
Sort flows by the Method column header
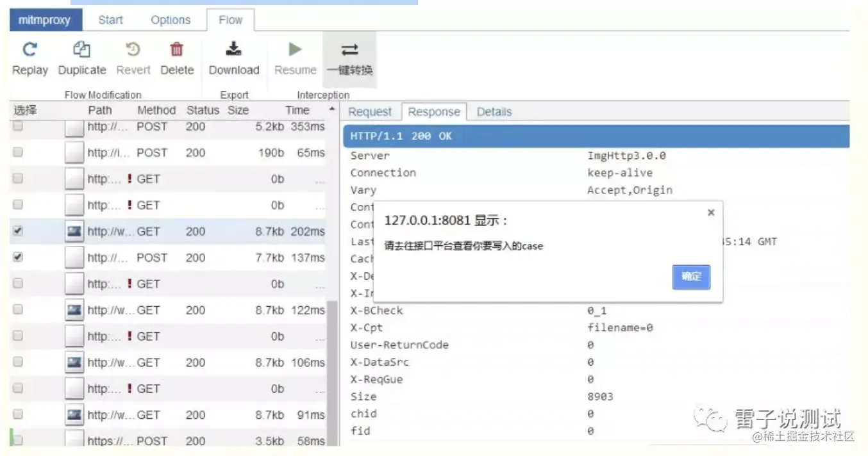pos(156,110)
